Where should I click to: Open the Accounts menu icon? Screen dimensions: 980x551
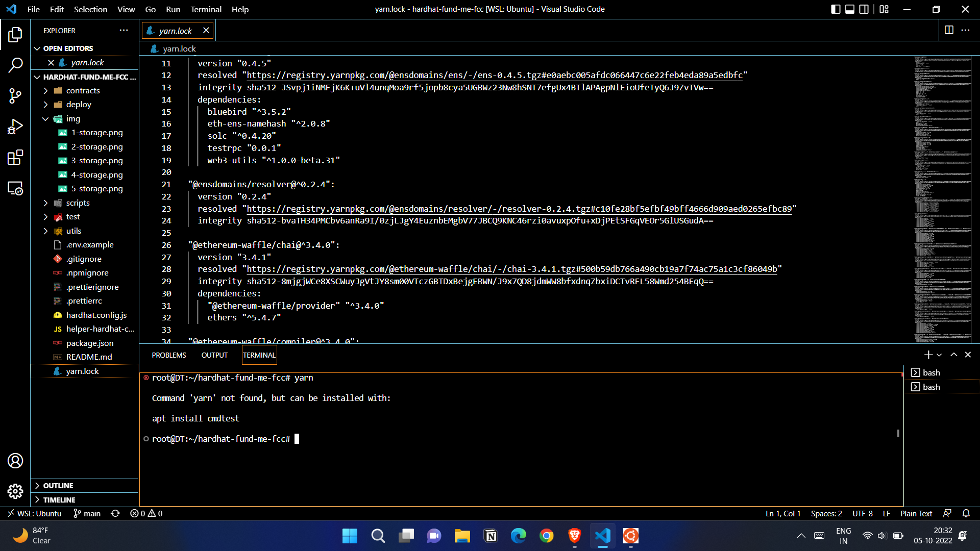click(15, 461)
